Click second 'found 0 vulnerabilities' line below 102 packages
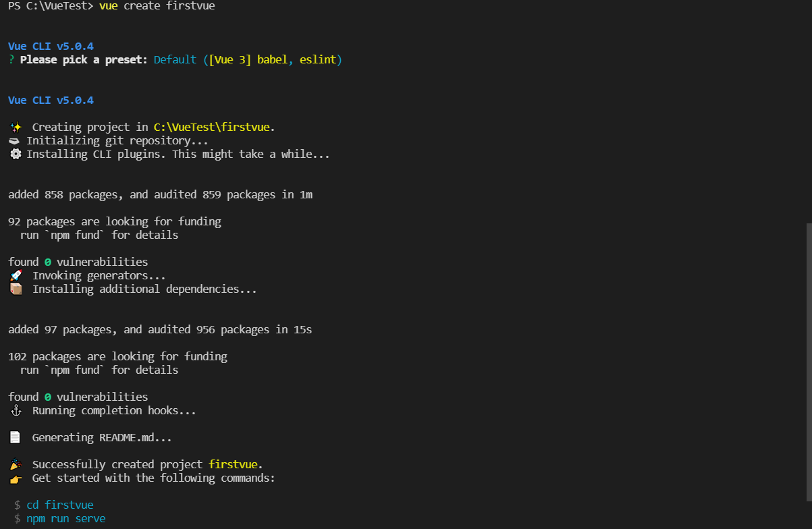The width and height of the screenshot is (812, 529). [x=78, y=397]
